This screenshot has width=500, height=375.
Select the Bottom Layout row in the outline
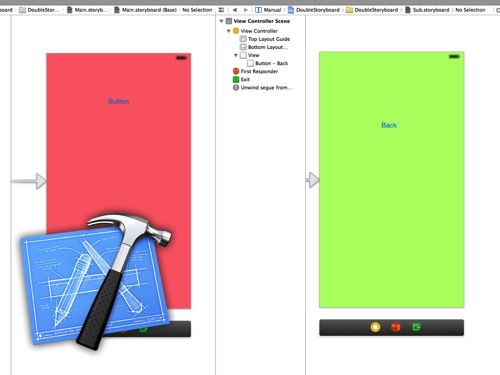pyautogui.click(x=263, y=47)
